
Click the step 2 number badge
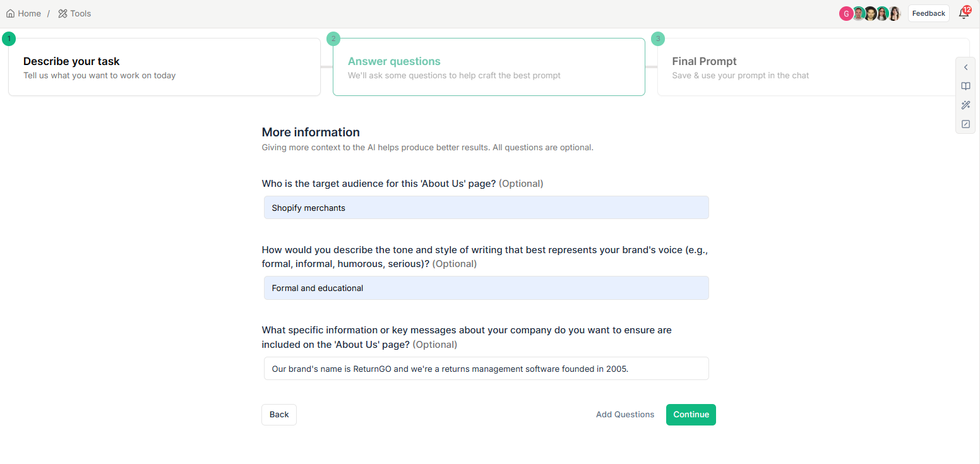(x=333, y=39)
